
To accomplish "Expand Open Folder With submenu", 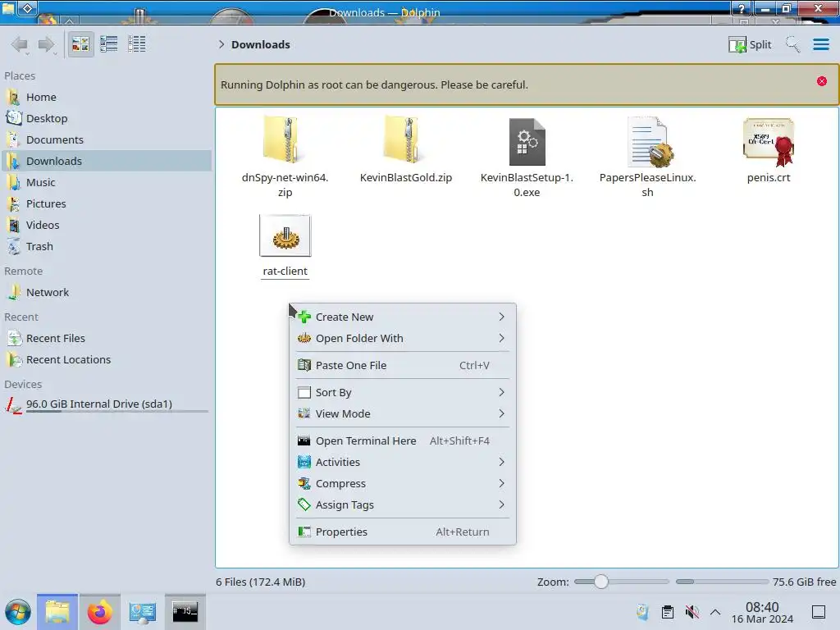I will tap(402, 339).
